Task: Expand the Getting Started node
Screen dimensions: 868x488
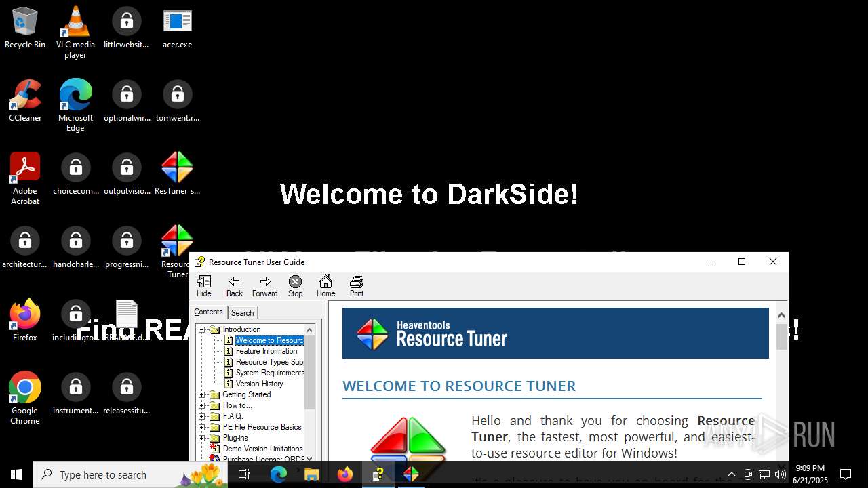Action: pyautogui.click(x=201, y=394)
